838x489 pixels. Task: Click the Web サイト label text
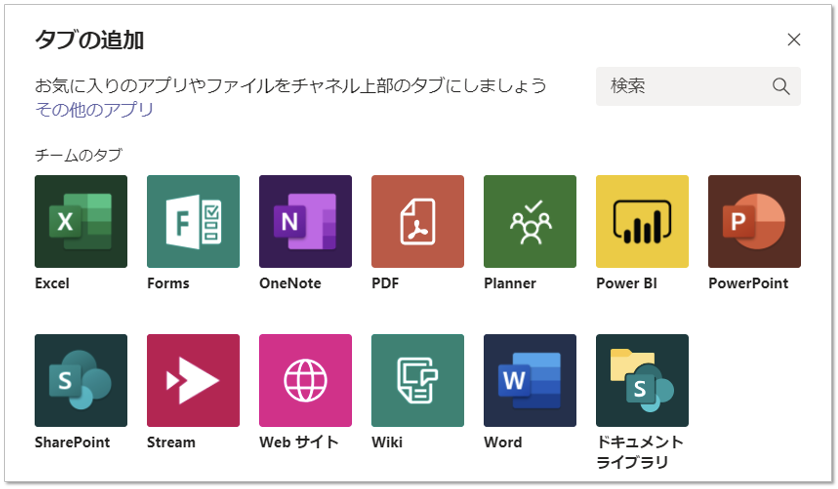coord(299,443)
